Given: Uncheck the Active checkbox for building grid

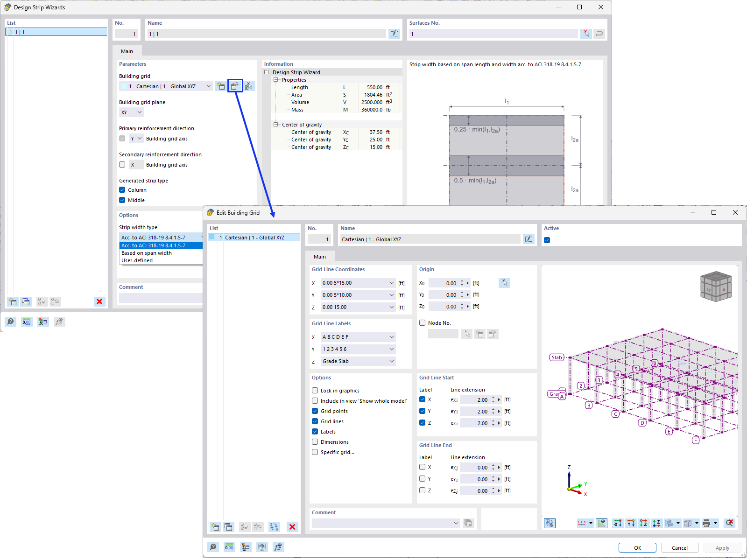Looking at the screenshot, I should (547, 239).
